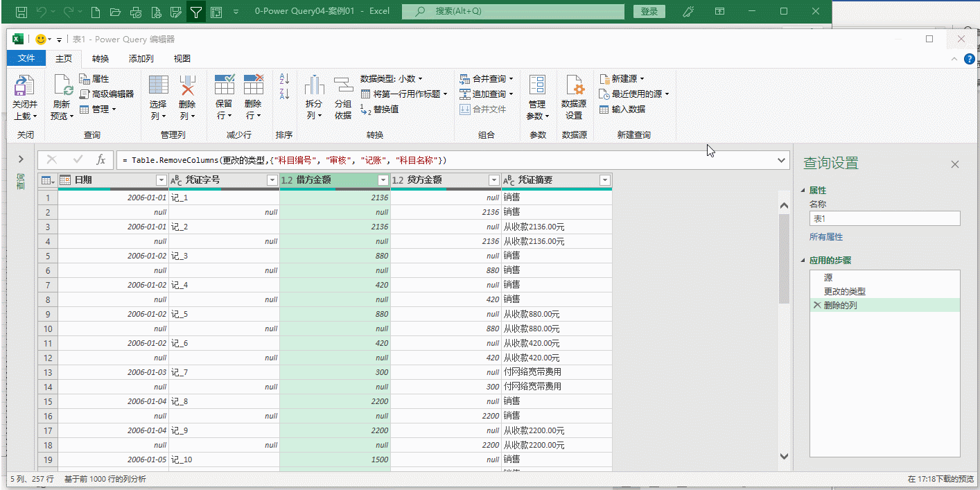Sort ascending with the A-Z icon
Viewport: 980px width, 490px height.
point(284,78)
